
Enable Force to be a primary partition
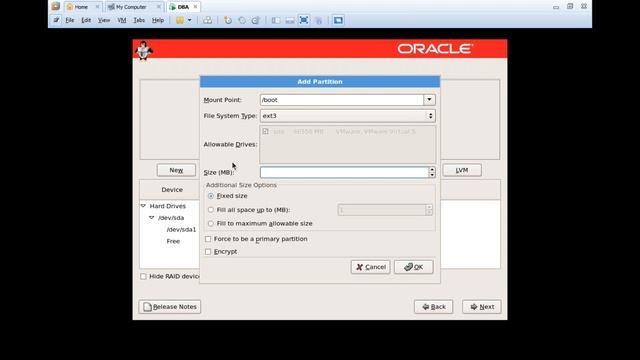coord(208,239)
